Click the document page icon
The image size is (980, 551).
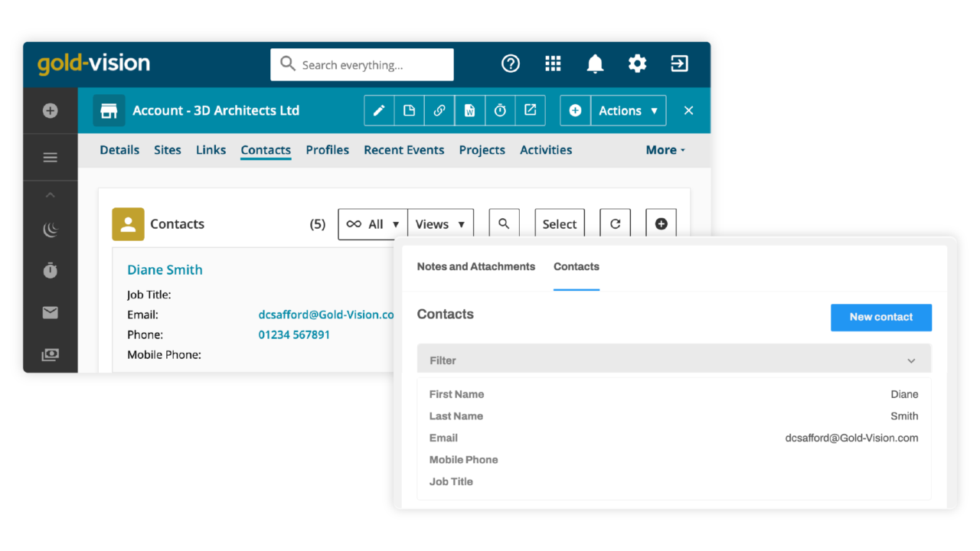(410, 111)
